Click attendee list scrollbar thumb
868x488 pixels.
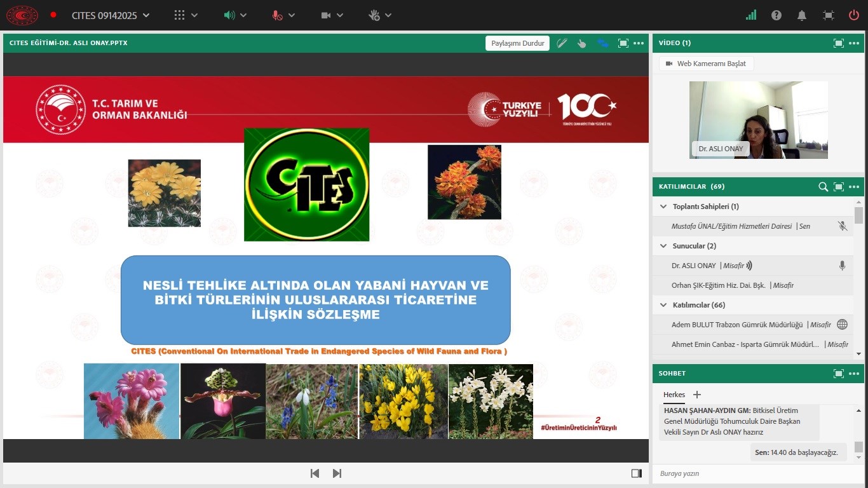tap(858, 215)
